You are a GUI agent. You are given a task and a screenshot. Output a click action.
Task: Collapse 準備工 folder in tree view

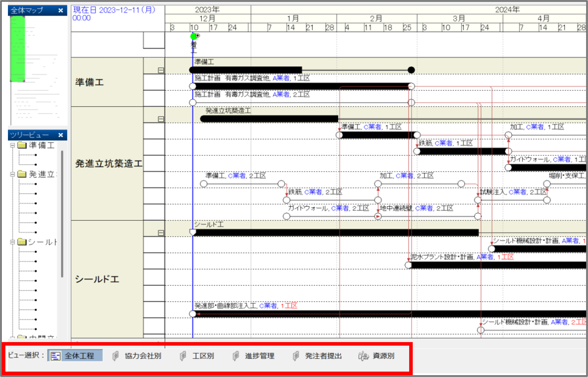(13, 145)
